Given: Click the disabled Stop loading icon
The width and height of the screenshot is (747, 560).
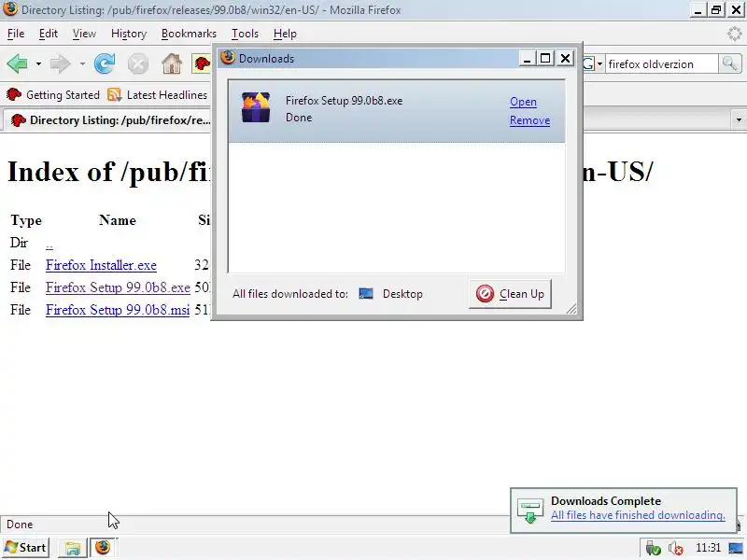Looking at the screenshot, I should (x=138, y=63).
